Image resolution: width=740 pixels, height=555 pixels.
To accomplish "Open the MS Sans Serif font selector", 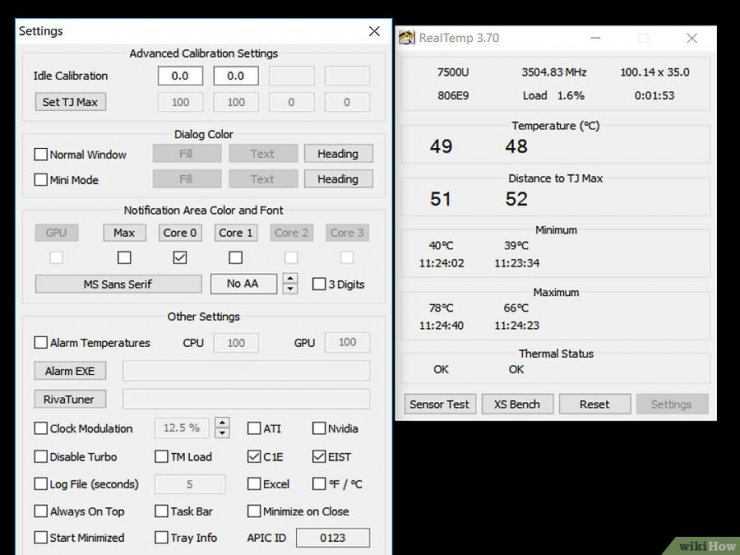I will pyautogui.click(x=118, y=284).
